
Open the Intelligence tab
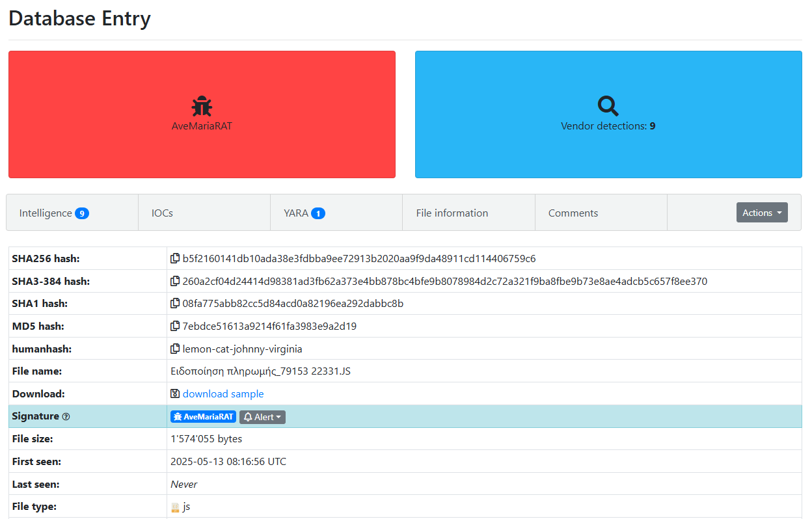(x=72, y=213)
